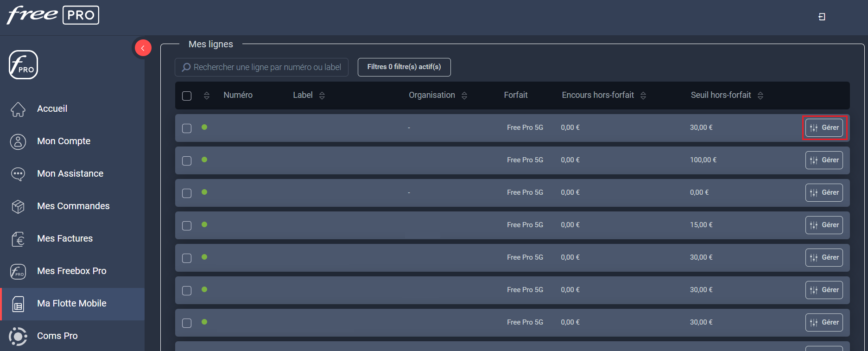Go to Mes Factures

tap(65, 238)
